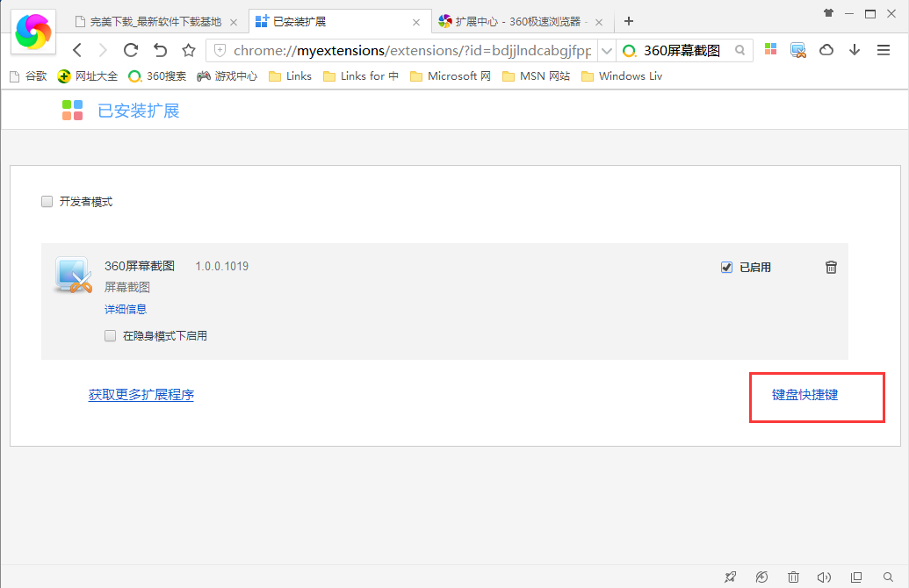Mute sound with the status bar speaker icon

point(824,577)
